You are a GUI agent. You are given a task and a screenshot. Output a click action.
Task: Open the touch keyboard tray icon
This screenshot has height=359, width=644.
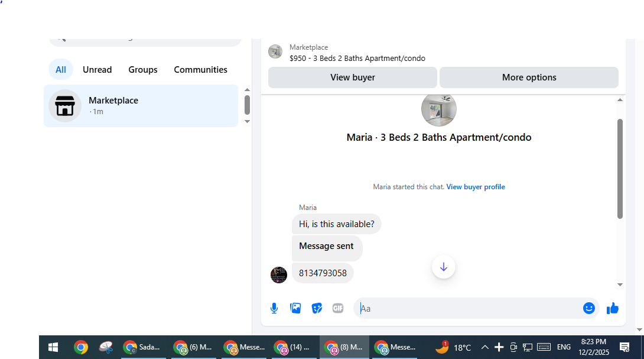pyautogui.click(x=544, y=348)
